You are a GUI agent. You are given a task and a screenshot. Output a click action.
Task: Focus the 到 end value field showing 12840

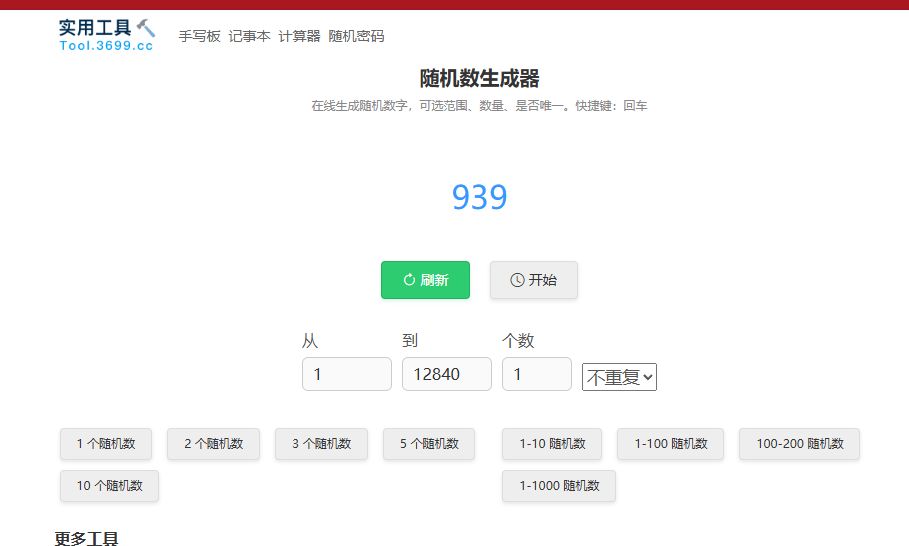point(447,374)
